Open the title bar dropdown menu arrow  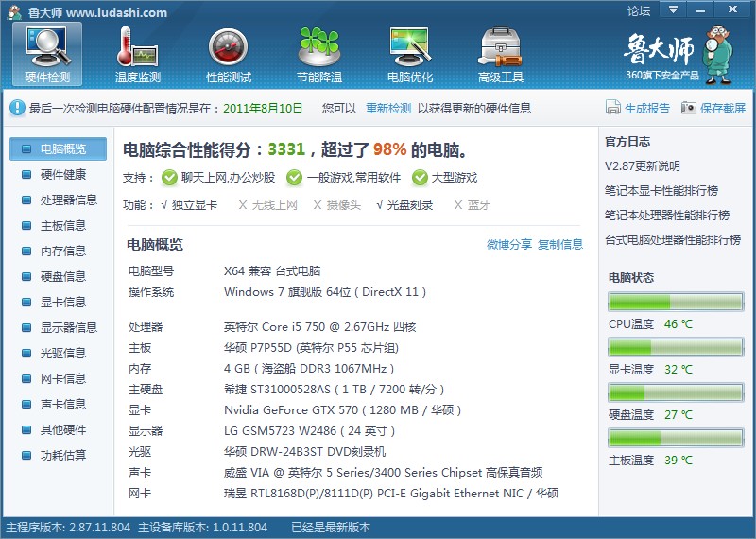click(673, 9)
